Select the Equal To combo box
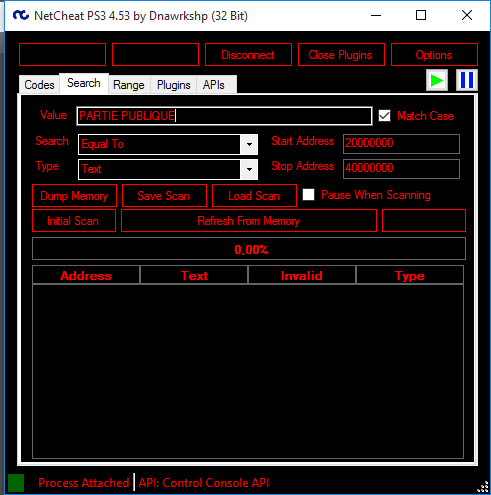491x495 pixels. (168, 144)
